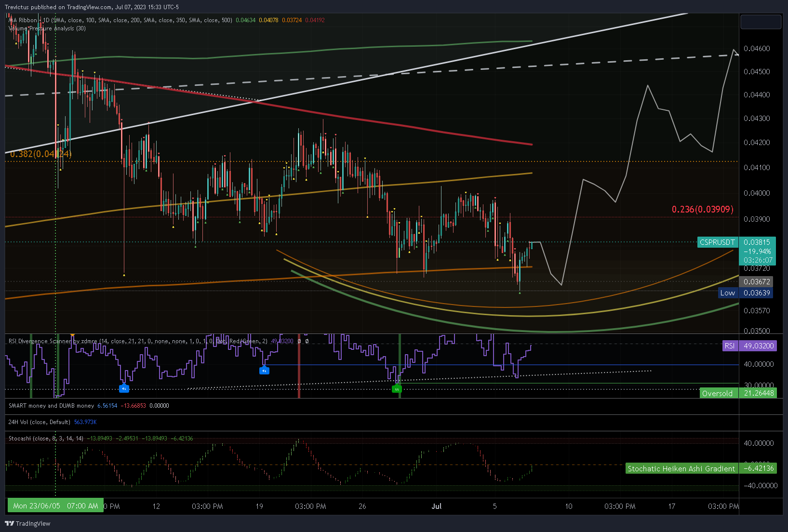The width and height of the screenshot is (788, 532).
Task: Click the green LL marker in the RSI pane
Action: 397,388
